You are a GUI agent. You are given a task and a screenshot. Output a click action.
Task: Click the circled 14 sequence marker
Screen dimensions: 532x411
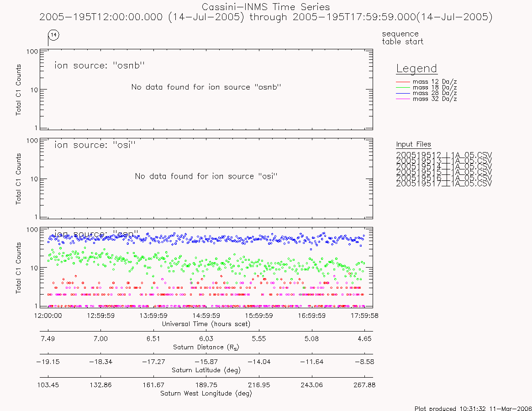tap(53, 35)
